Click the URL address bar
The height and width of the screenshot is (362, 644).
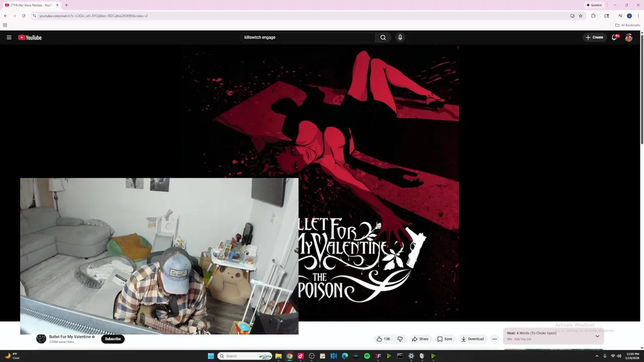click(x=302, y=16)
